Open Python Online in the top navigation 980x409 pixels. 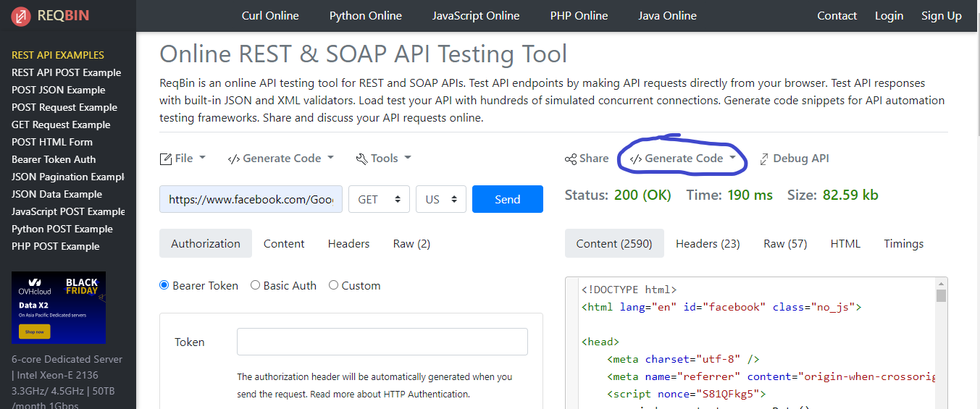[x=366, y=15]
